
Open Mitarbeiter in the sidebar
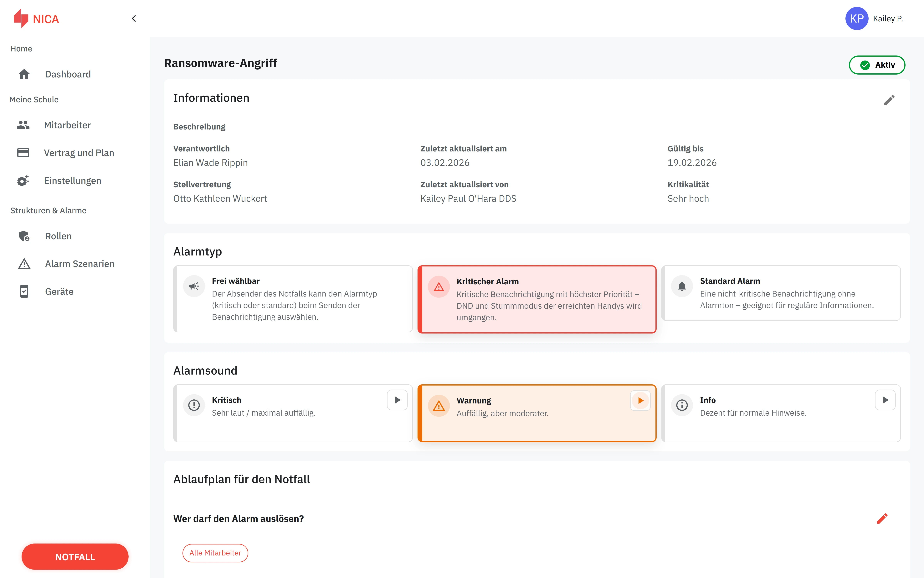pyautogui.click(x=67, y=125)
